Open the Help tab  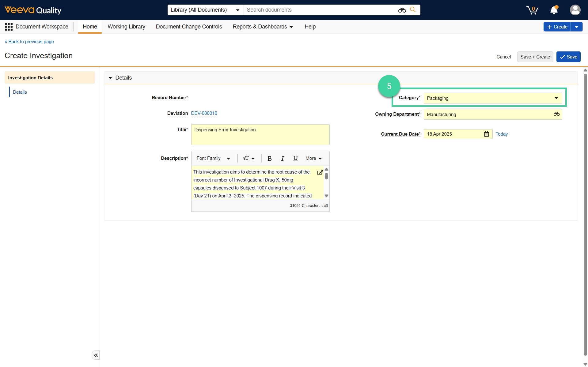(x=310, y=27)
